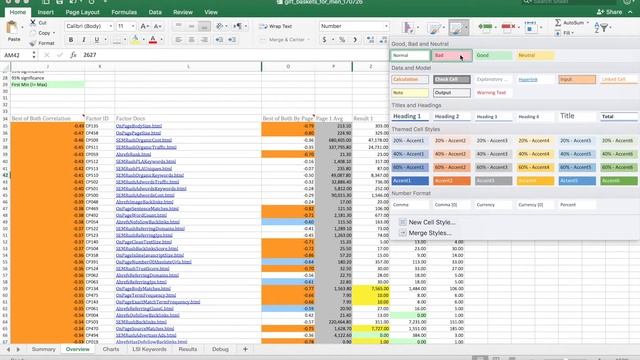Apply the Heading 1 style
Viewport: 640px width, 360px height.
(x=410, y=116)
